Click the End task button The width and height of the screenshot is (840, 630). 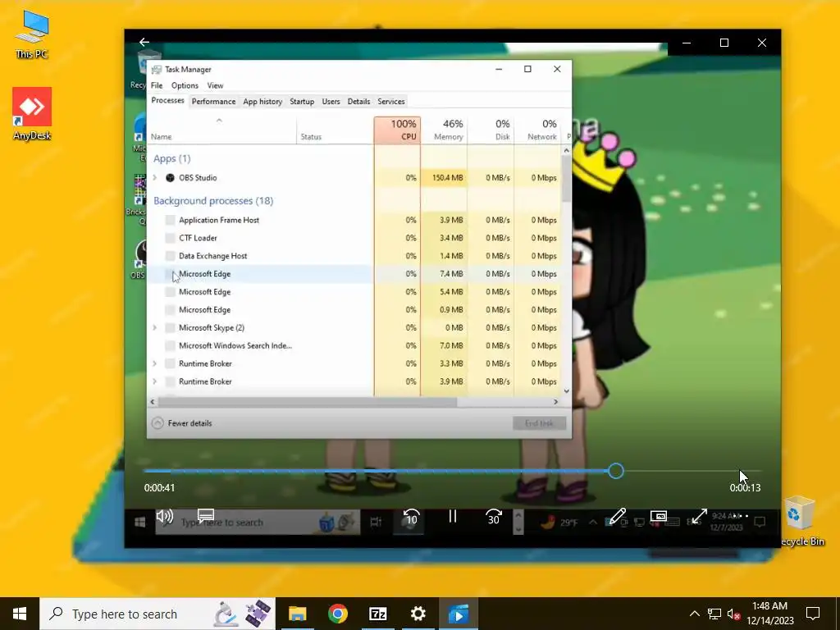[539, 423]
